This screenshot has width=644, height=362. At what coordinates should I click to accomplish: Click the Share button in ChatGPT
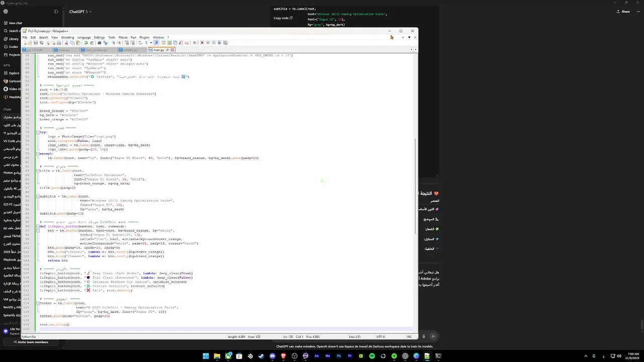623,12
